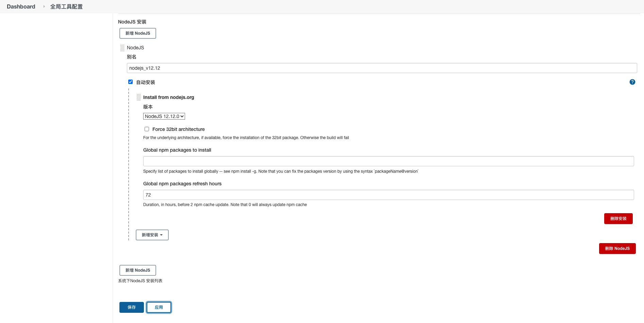Click the 'Duration, in hours' help text
The width and height of the screenshot is (644, 323).
[x=225, y=205]
